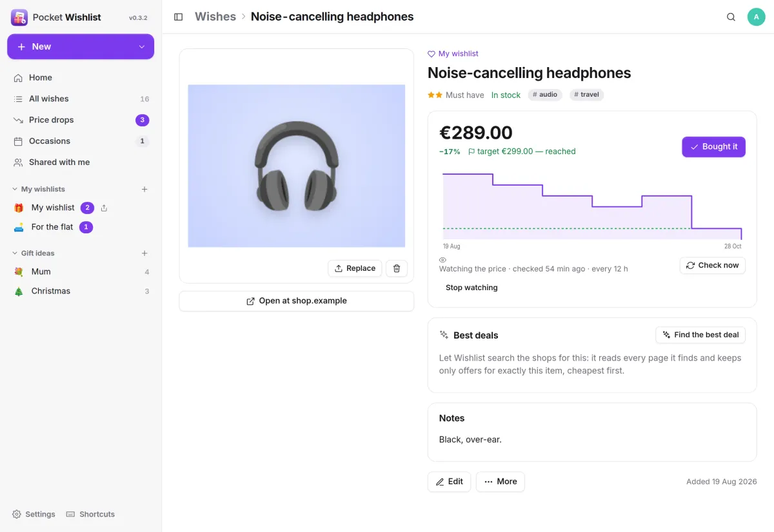The image size is (774, 532).
Task: Open the More options menu
Action: click(500, 482)
